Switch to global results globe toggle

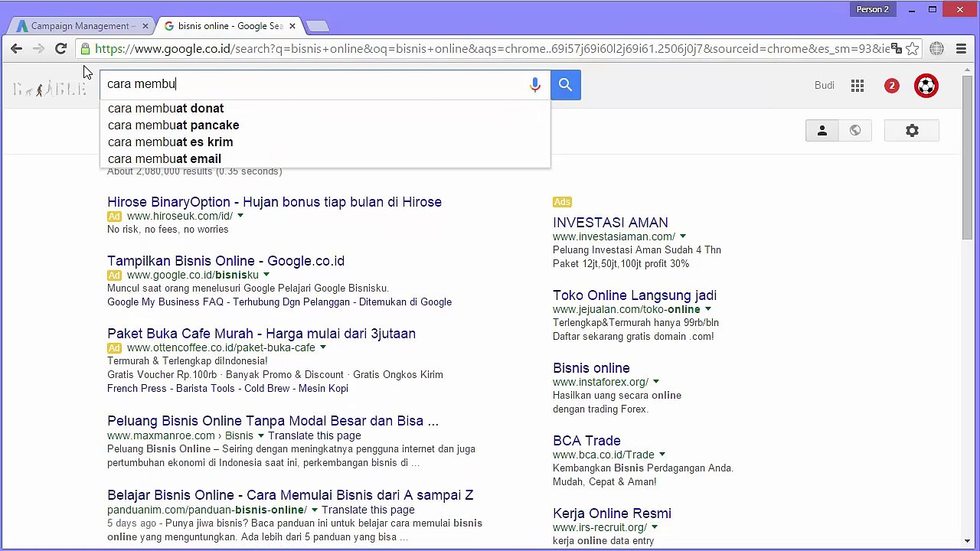[855, 131]
